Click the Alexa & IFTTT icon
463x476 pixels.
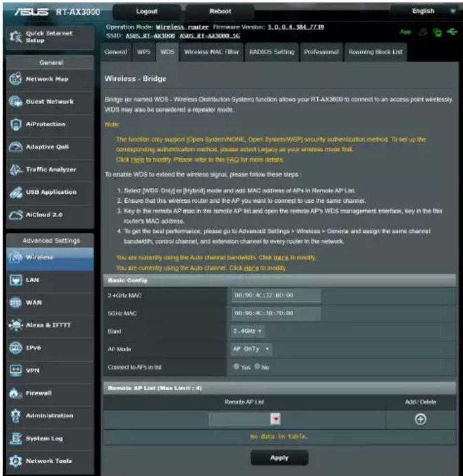[16, 325]
